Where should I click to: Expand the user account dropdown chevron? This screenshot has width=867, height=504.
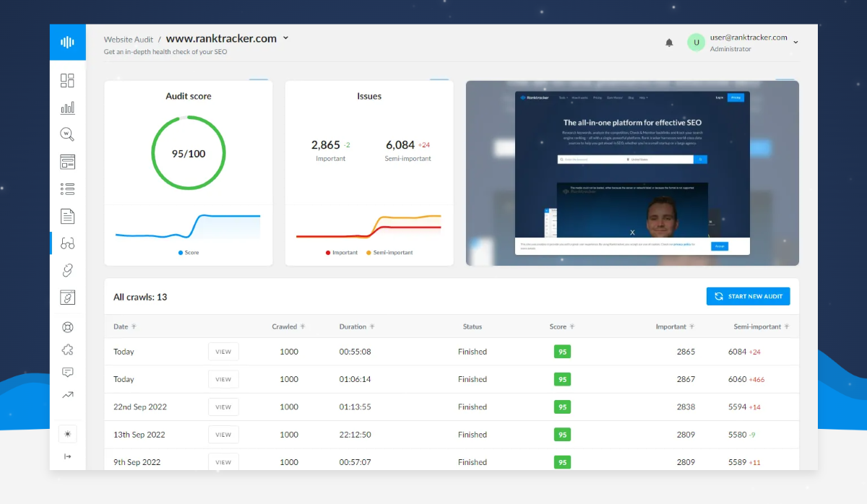795,43
